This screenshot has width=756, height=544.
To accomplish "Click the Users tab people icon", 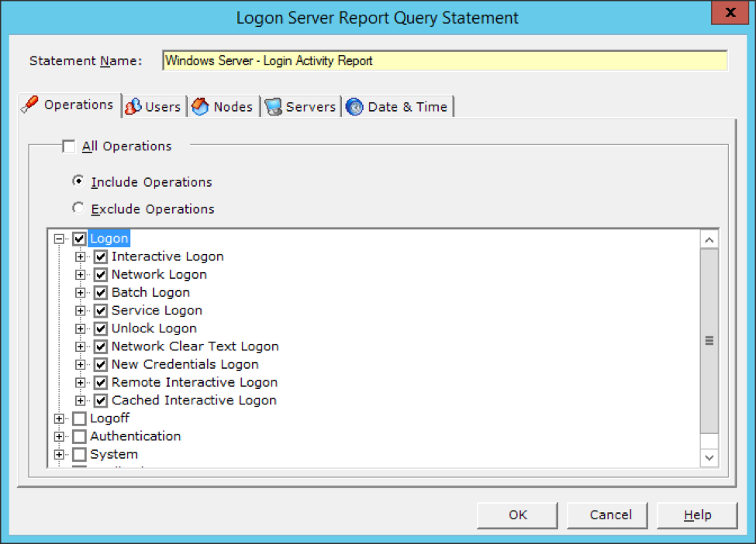I will click(x=133, y=106).
